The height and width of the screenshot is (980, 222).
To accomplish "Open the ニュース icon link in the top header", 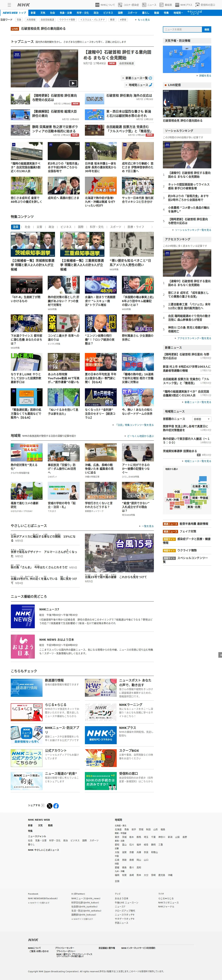I will pyautogui.click(x=149, y=5).
